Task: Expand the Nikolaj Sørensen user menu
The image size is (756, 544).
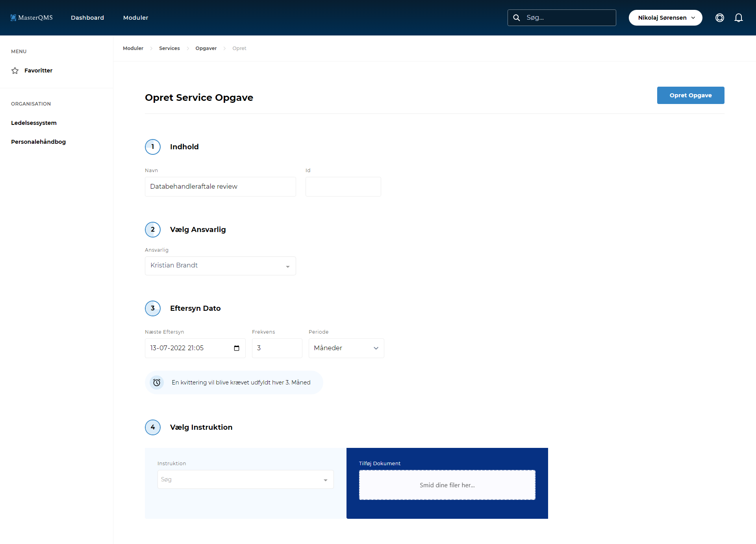Action: [x=665, y=18]
